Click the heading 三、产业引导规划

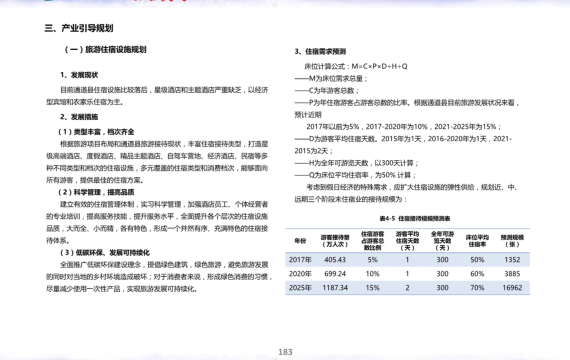[x=79, y=28]
